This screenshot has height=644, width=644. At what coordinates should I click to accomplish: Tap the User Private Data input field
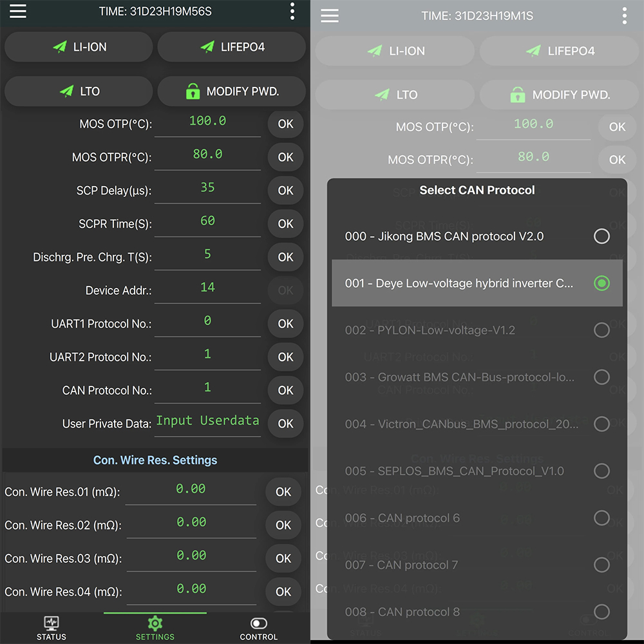click(207, 421)
